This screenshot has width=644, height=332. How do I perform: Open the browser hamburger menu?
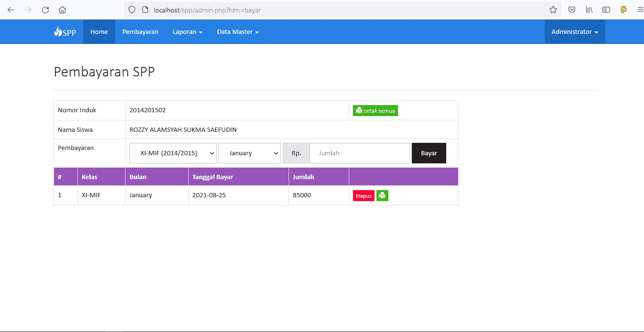click(640, 10)
